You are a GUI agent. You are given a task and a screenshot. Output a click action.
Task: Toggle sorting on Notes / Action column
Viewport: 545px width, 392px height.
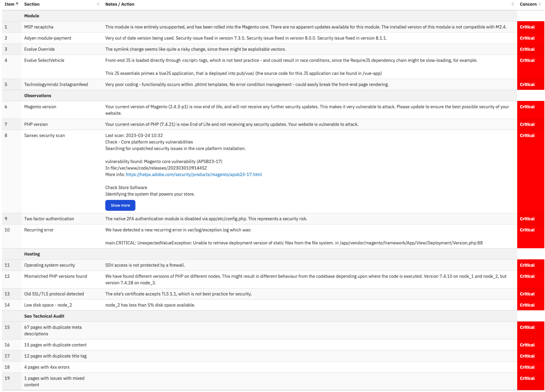coord(512,4)
